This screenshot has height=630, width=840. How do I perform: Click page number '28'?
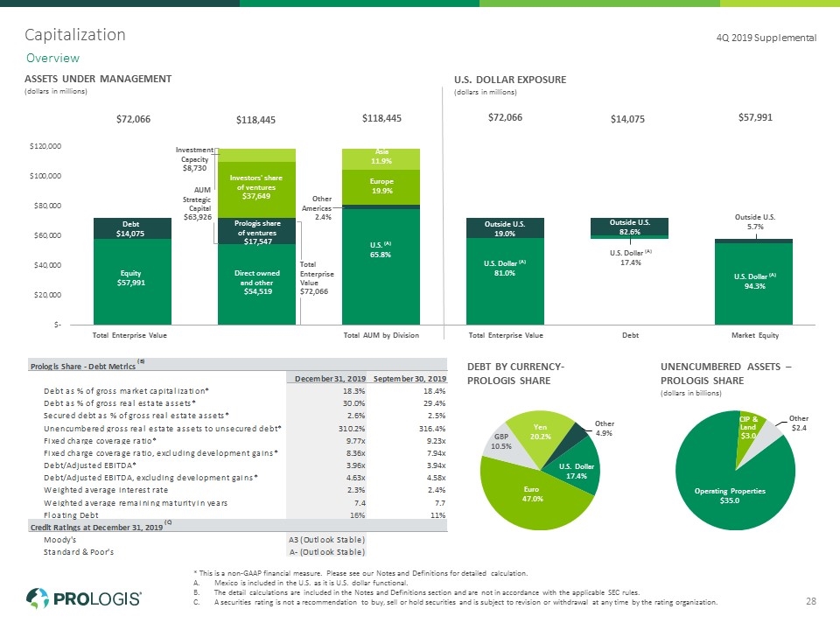click(811, 601)
